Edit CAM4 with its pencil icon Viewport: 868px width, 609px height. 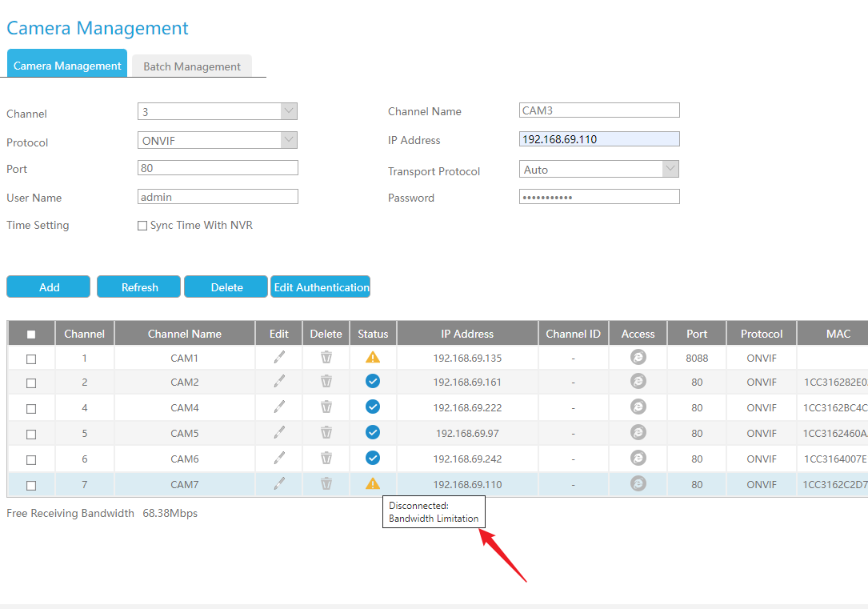tap(279, 407)
